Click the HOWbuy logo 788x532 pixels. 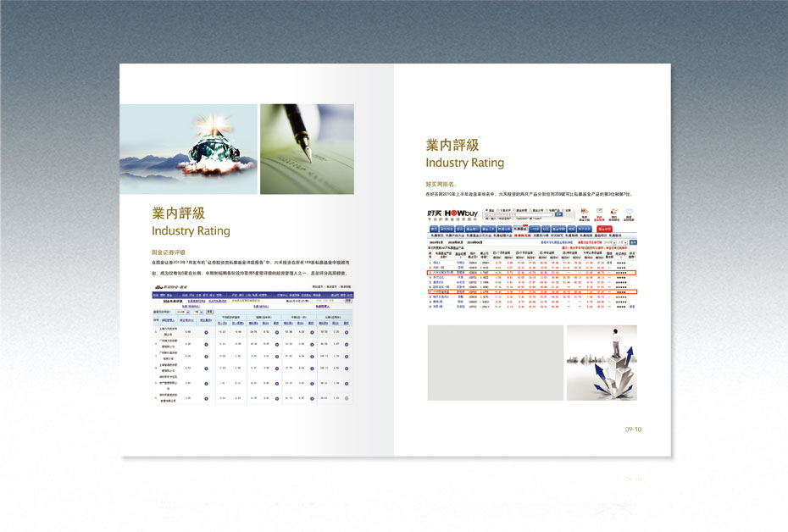pos(450,213)
